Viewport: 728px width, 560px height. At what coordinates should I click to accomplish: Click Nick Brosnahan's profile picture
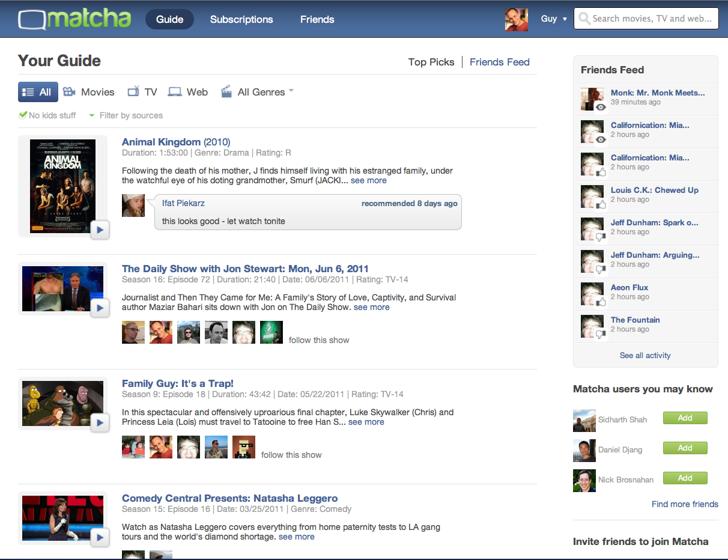coord(584,480)
